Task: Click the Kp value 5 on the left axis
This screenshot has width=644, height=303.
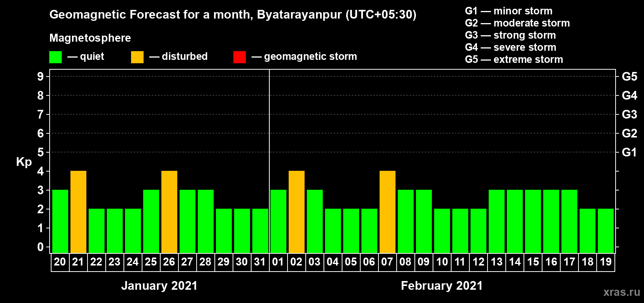Action: click(41, 152)
